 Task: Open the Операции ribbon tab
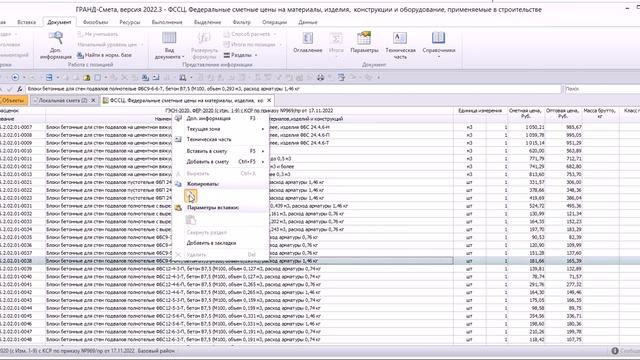pyautogui.click(x=274, y=22)
